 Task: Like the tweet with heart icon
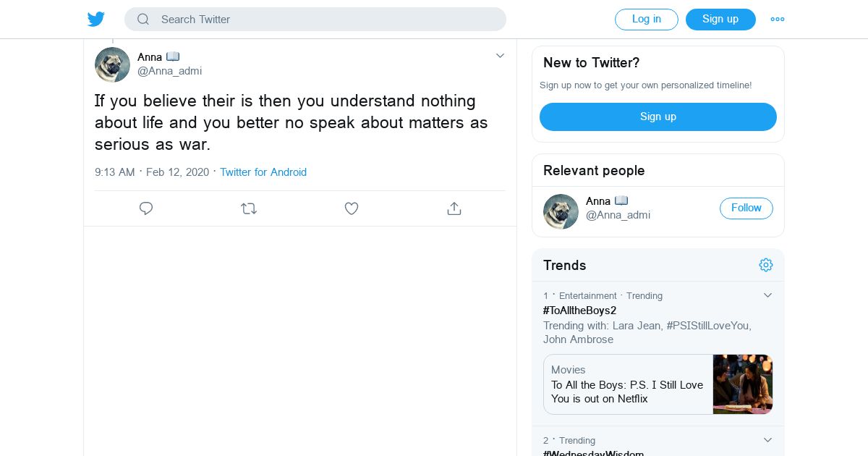point(352,208)
